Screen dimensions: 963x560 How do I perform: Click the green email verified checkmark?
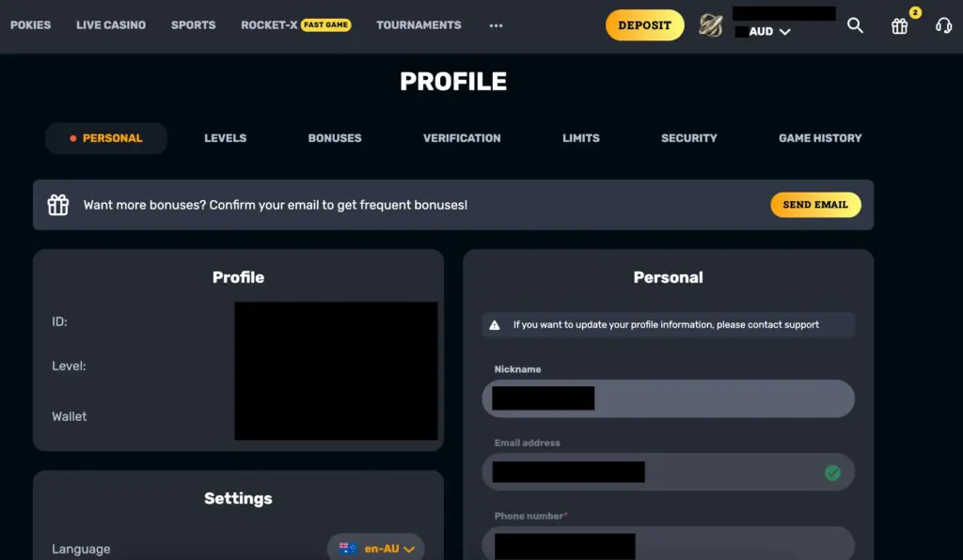coord(833,473)
